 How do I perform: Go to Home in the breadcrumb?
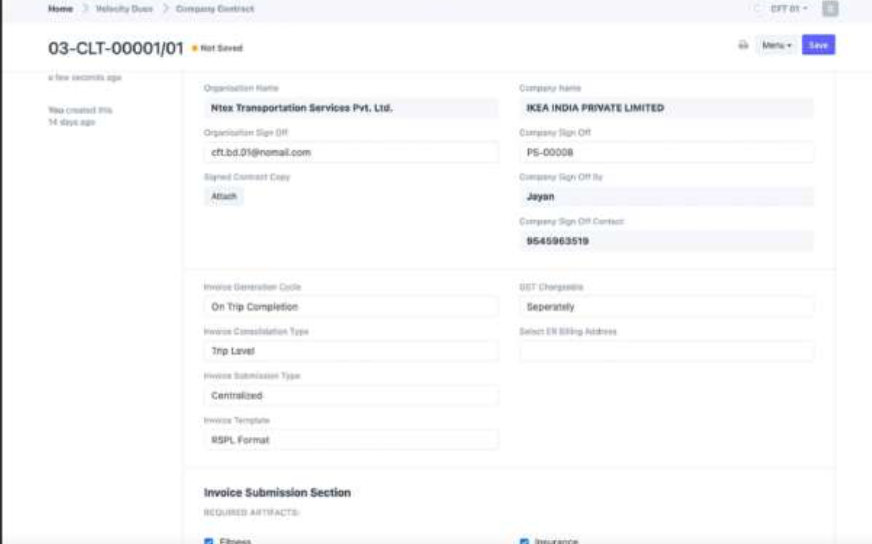[x=61, y=9]
